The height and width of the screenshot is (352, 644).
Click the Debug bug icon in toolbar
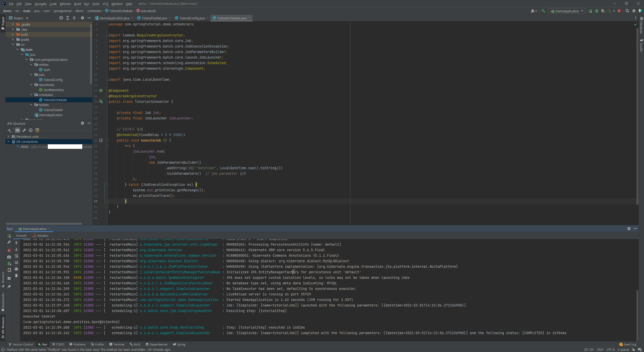pyautogui.click(x=597, y=11)
